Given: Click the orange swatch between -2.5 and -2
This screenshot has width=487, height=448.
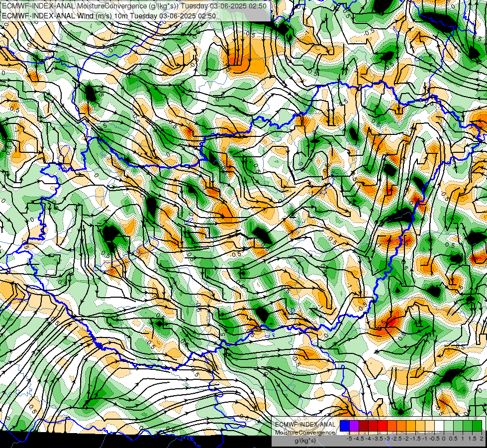Looking at the screenshot, I should coord(401,426).
